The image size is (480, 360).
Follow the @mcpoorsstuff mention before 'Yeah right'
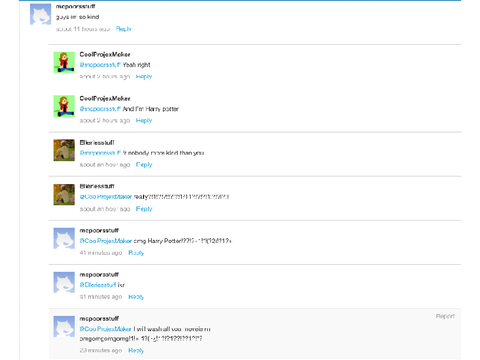(100, 65)
